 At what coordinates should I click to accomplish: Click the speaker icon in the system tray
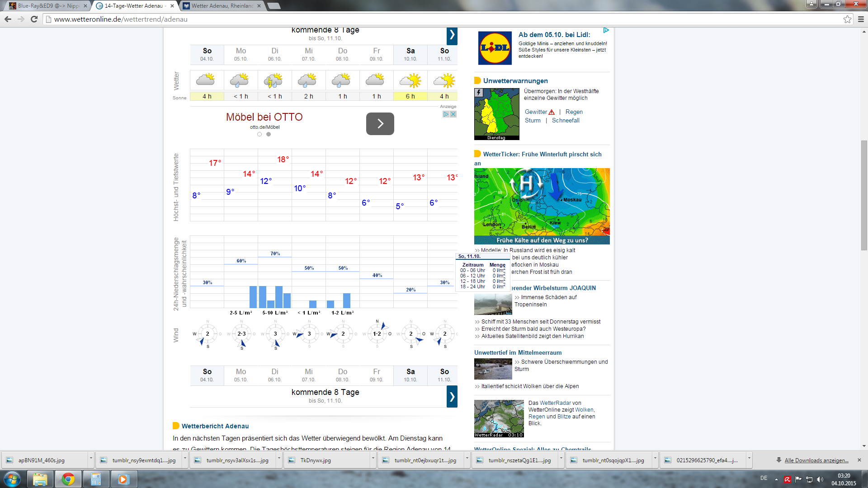click(820, 479)
